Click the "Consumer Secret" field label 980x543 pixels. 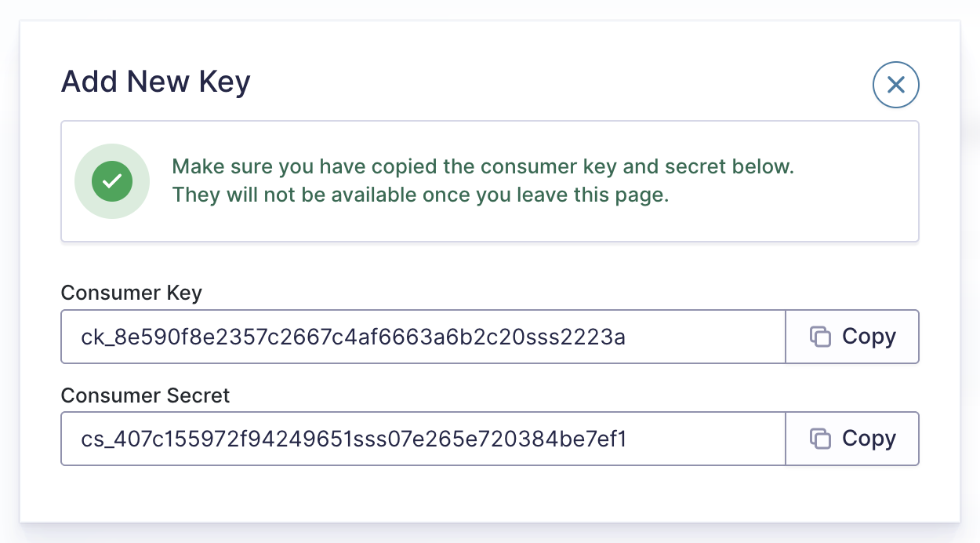(x=145, y=395)
